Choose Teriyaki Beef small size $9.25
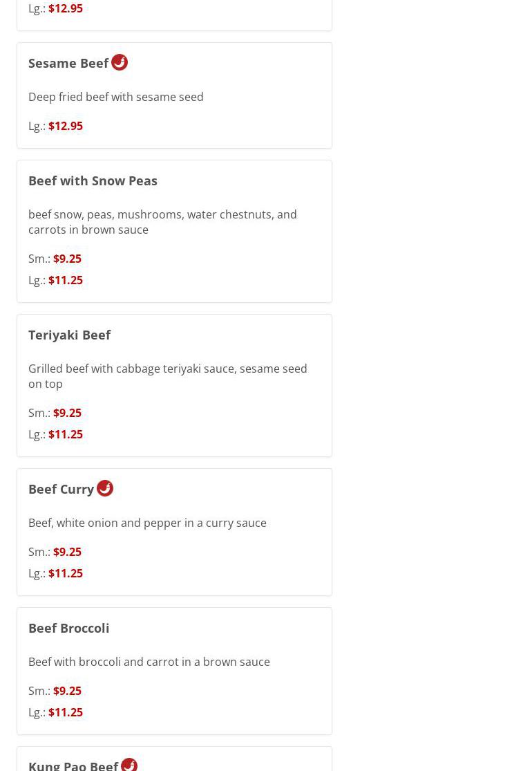This screenshot has width=532, height=771. point(67,413)
